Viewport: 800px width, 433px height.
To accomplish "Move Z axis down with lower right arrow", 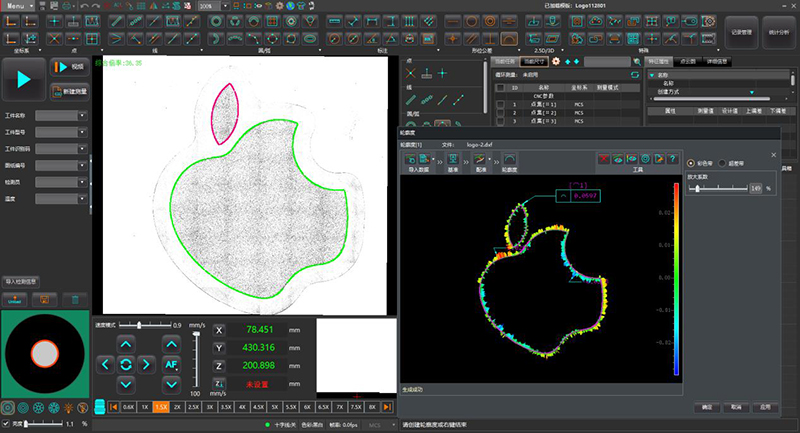I will pos(171,385).
